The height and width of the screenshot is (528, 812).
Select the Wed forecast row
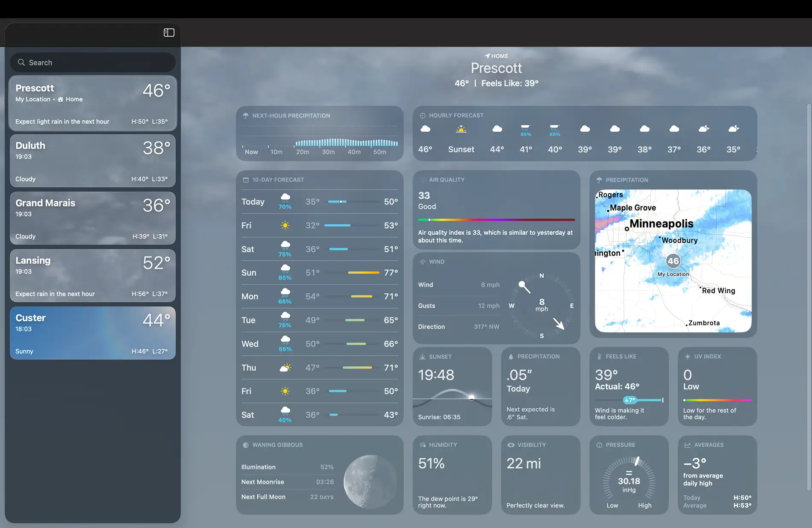[320, 344]
